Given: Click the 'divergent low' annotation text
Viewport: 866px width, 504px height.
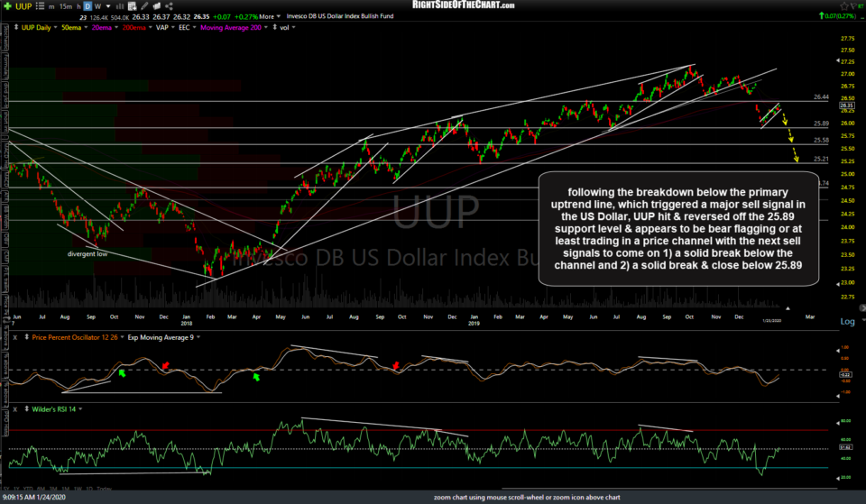Looking at the screenshot, I should pyautogui.click(x=88, y=254).
